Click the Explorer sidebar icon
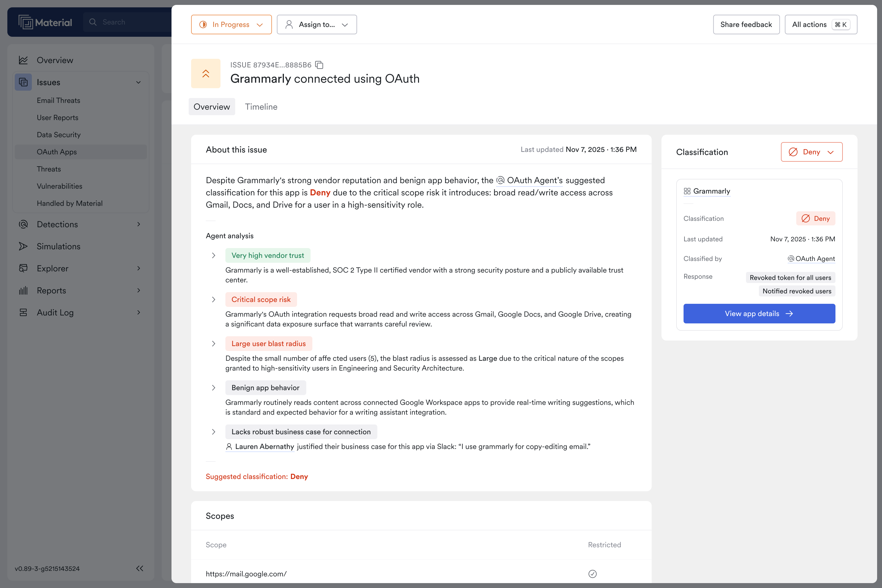 [23, 269]
